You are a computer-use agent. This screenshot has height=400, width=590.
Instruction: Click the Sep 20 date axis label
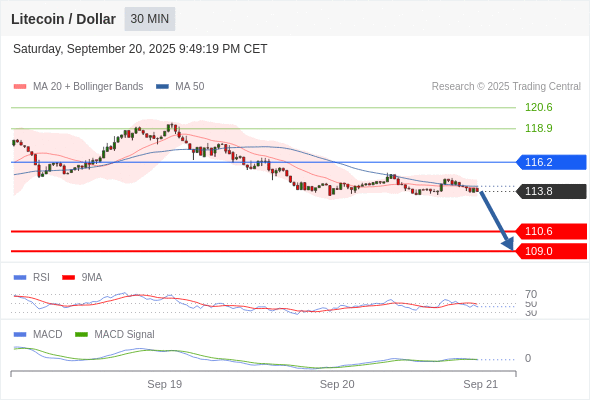(337, 384)
